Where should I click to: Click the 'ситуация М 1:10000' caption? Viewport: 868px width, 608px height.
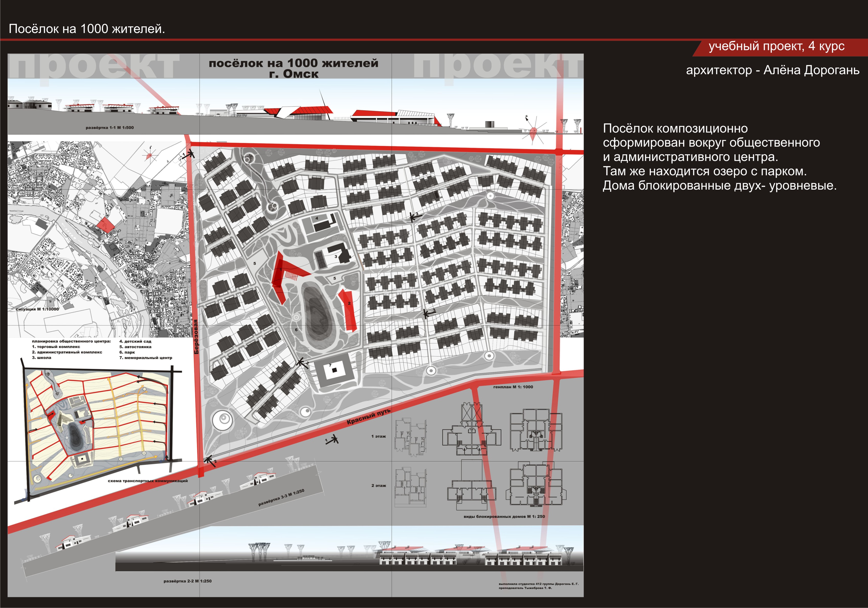tap(37, 309)
